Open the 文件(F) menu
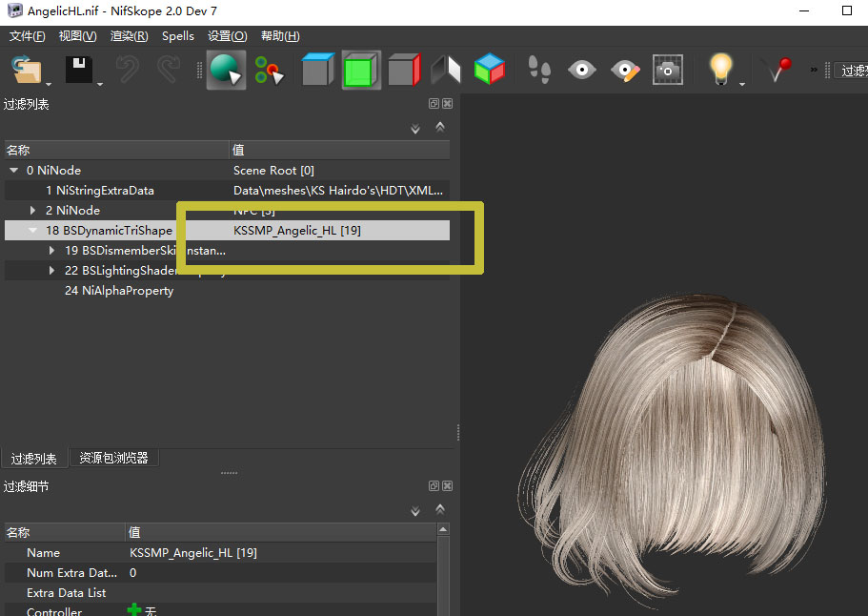This screenshot has height=616, width=868. pos(27,36)
